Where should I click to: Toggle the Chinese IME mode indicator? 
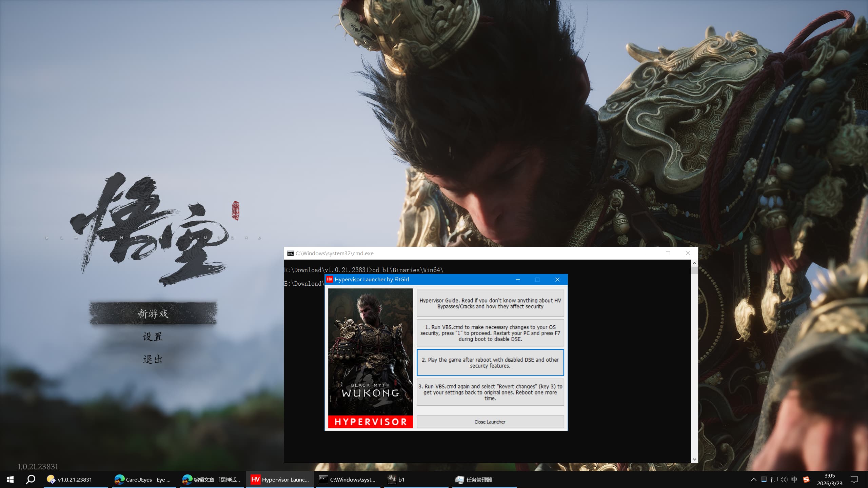pos(794,480)
